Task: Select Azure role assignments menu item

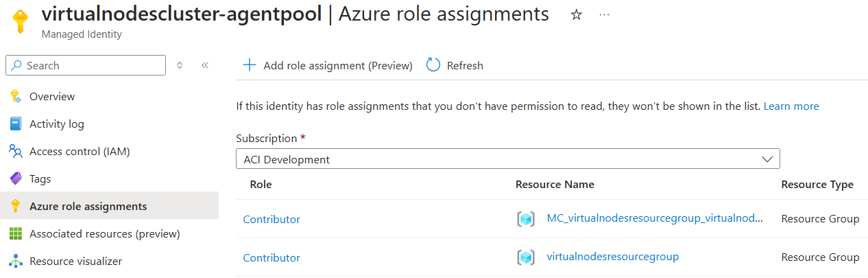Action: [x=88, y=207]
